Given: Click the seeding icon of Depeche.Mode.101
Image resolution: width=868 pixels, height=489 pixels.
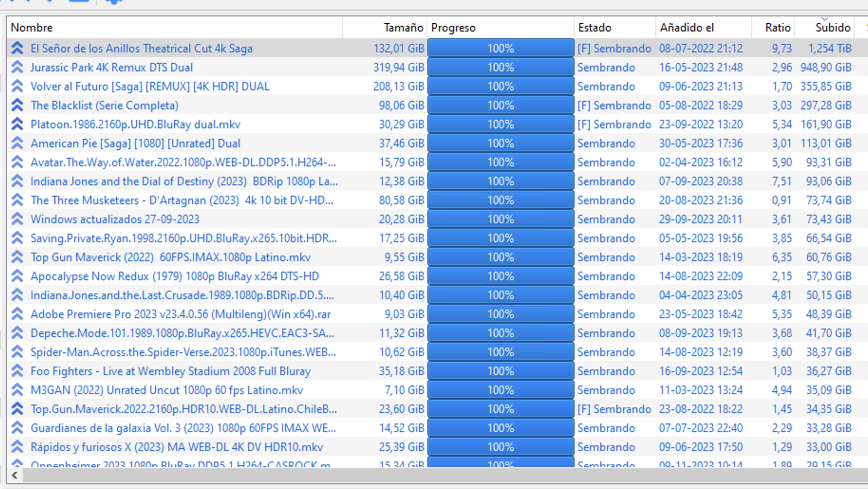Looking at the screenshot, I should pyautogui.click(x=17, y=333).
